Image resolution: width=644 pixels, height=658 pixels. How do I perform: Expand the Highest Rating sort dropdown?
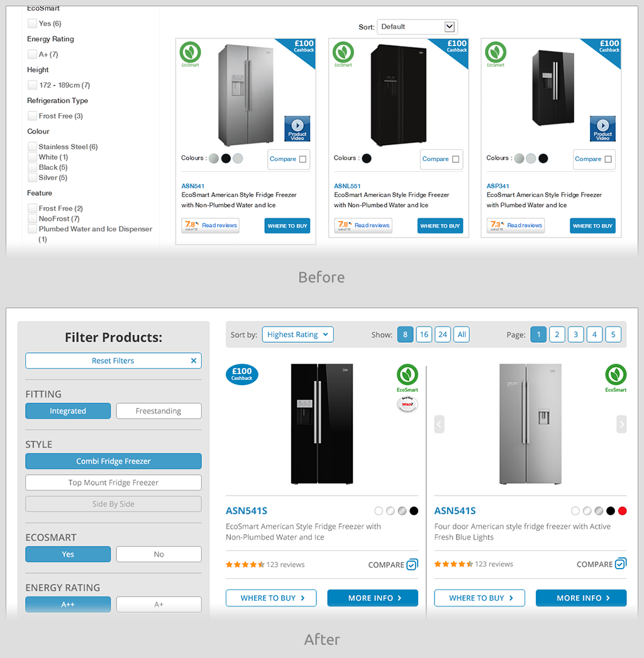(298, 335)
